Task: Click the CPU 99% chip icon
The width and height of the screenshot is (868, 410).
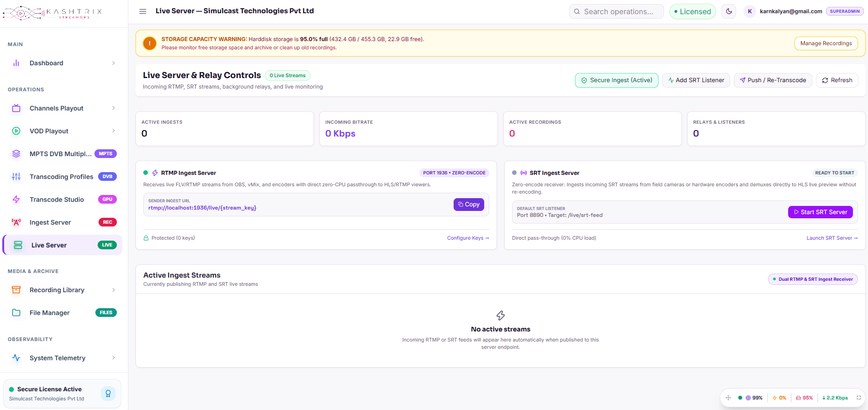Action: (x=748, y=398)
